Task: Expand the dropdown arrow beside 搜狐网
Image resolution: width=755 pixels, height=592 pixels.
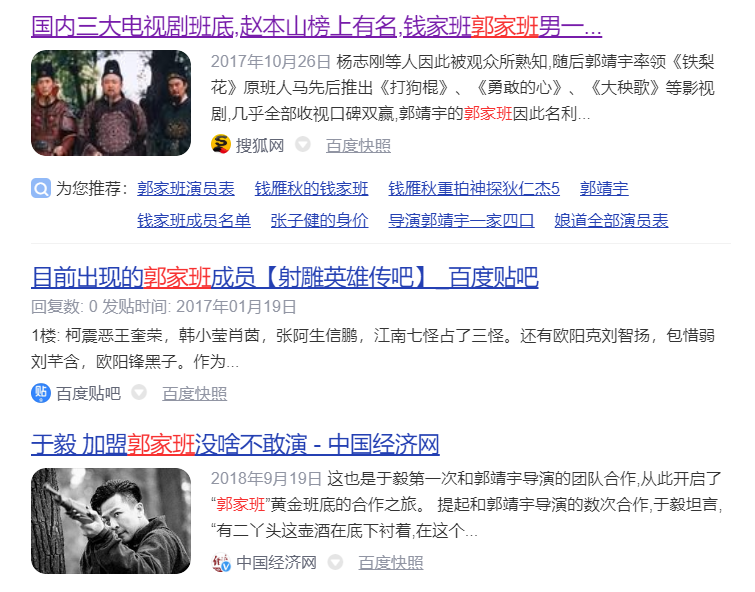Action: point(303,144)
